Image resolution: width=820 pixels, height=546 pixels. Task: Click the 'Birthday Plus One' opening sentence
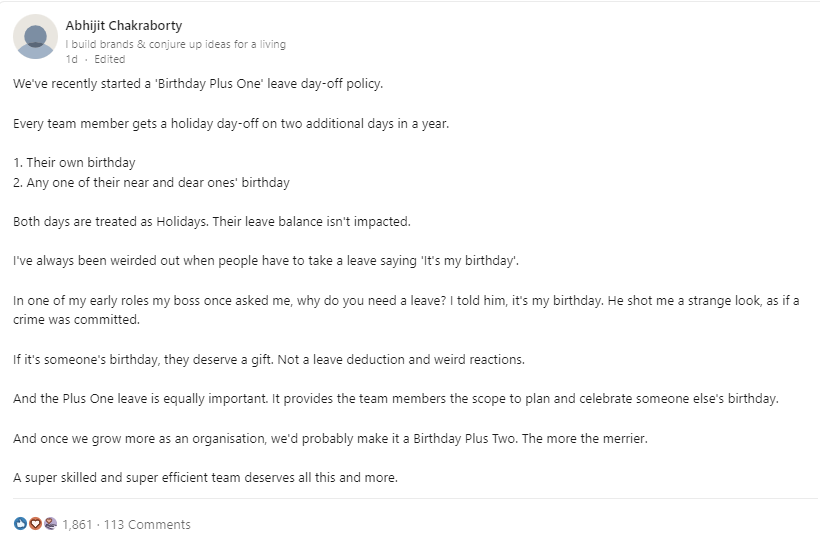pyautogui.click(x=198, y=84)
